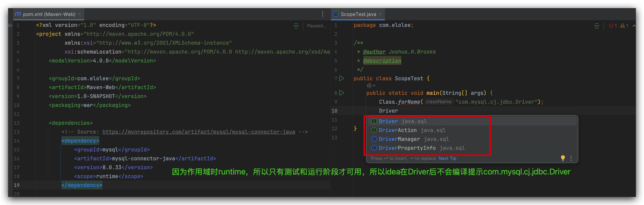Screen dimensions: 644x205
Task: Click the @author doc tag
Action: pyautogui.click(x=374, y=52)
